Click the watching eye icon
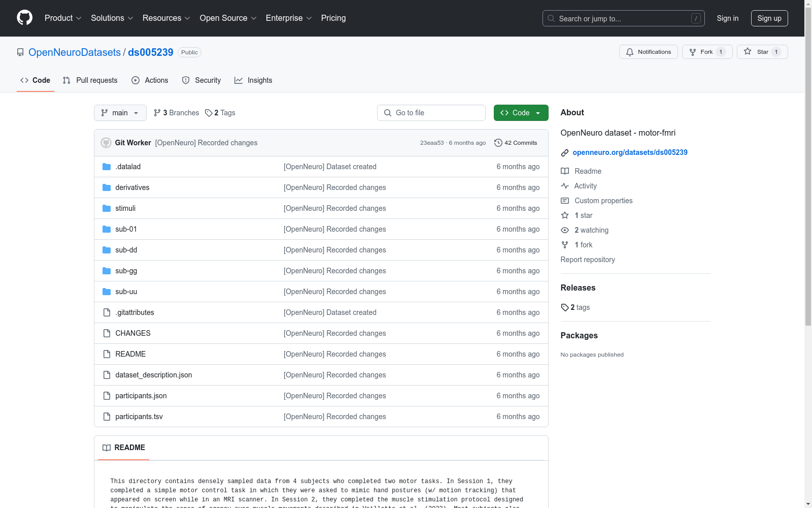Viewport: 812px width, 508px height. tap(565, 230)
